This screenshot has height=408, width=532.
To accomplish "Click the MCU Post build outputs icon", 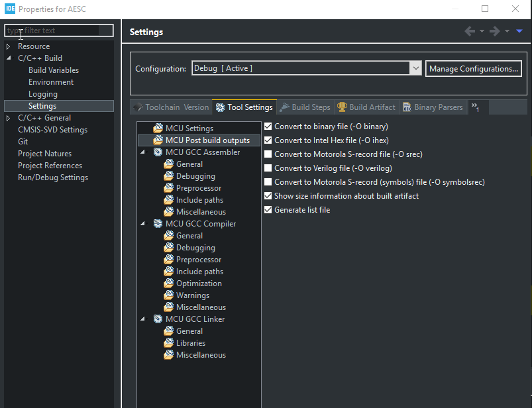I will coord(158,140).
